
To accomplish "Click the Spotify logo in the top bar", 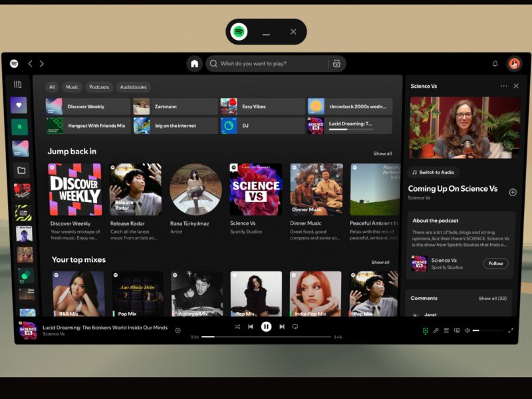I will click(14, 63).
